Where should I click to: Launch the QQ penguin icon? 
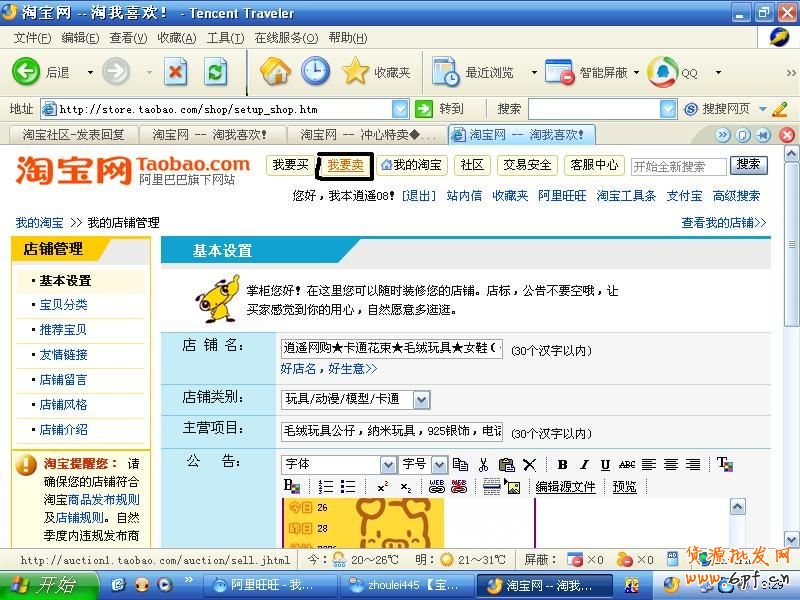[663, 71]
